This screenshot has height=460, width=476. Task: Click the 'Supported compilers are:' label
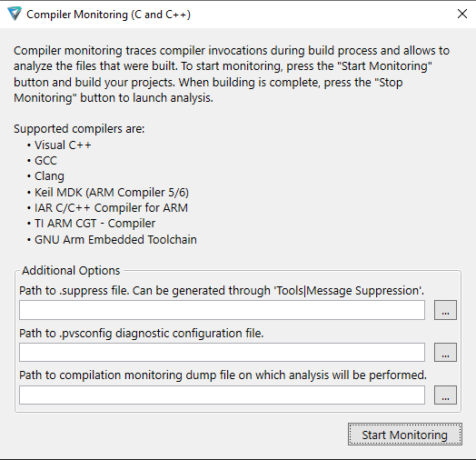tap(79, 129)
